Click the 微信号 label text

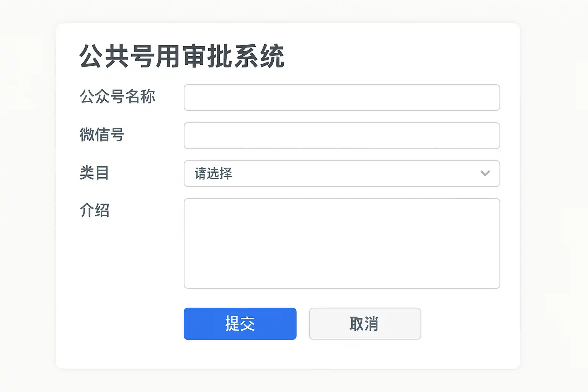pos(101,135)
